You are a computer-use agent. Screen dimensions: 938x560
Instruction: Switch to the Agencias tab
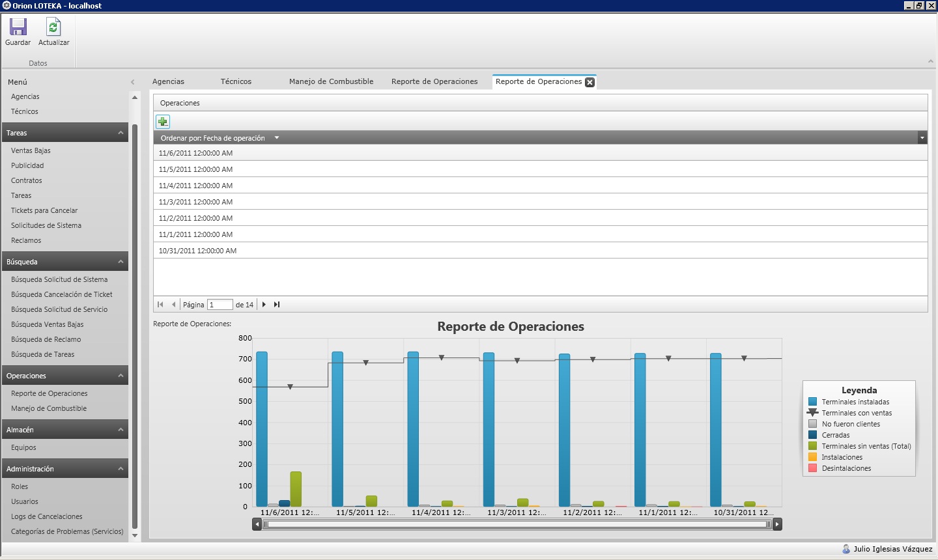point(168,81)
